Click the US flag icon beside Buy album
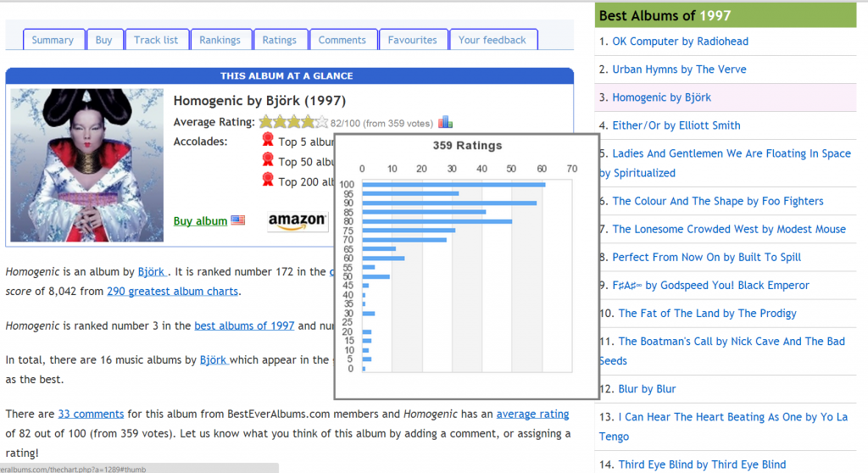The image size is (868, 473). [237, 220]
